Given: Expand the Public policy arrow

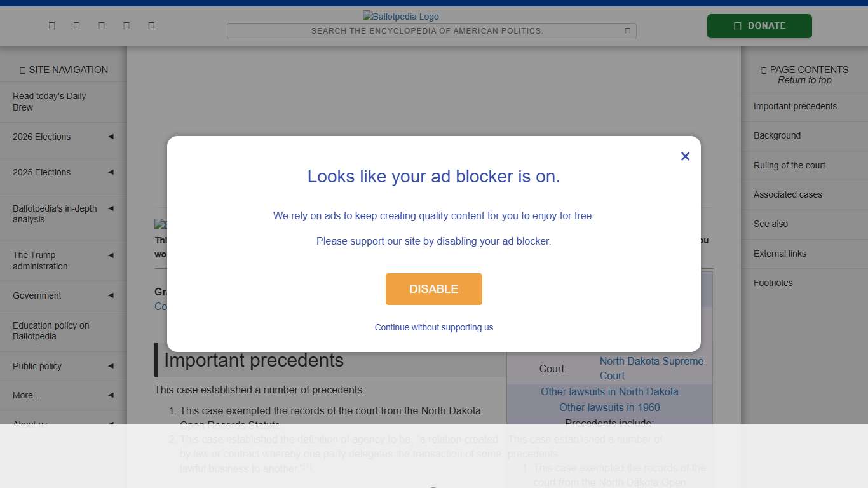Looking at the screenshot, I should pyautogui.click(x=111, y=366).
